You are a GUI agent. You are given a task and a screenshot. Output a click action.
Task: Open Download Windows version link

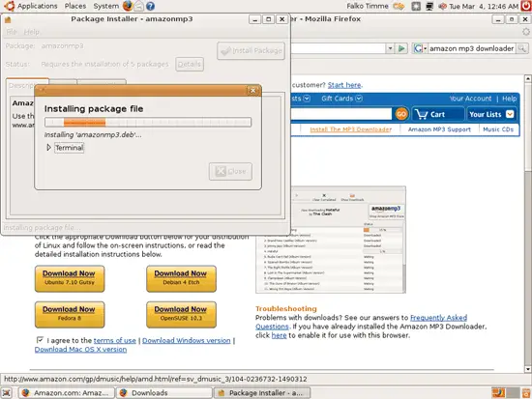tap(187, 340)
